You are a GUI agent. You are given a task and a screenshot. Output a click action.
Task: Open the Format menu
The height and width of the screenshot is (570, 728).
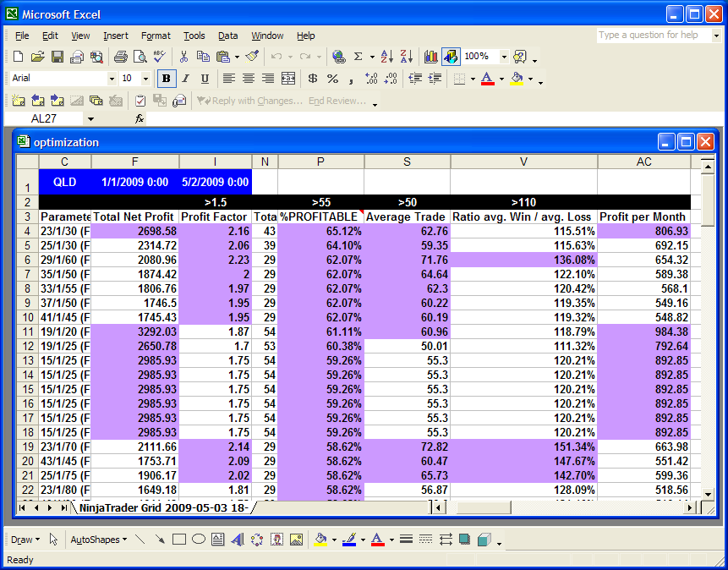(156, 36)
